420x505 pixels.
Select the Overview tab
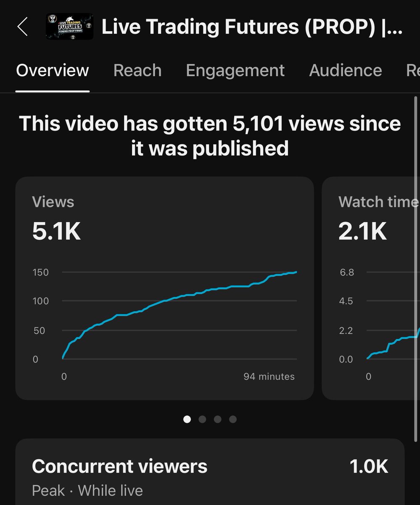(53, 70)
